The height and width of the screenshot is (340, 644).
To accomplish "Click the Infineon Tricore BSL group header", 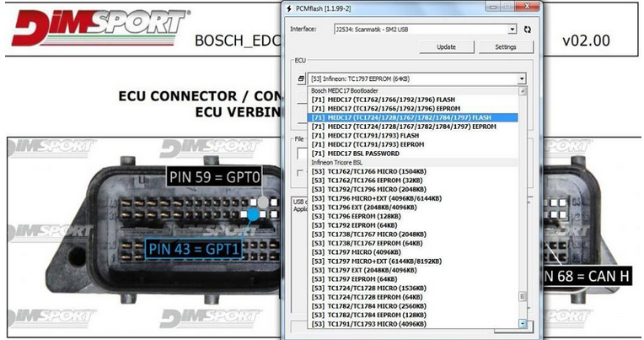I will click(x=412, y=163).
